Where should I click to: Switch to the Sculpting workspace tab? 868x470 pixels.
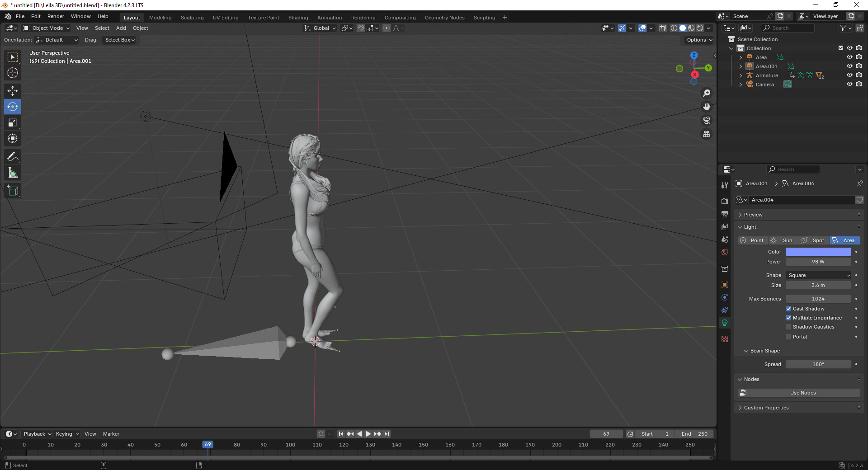192,18
